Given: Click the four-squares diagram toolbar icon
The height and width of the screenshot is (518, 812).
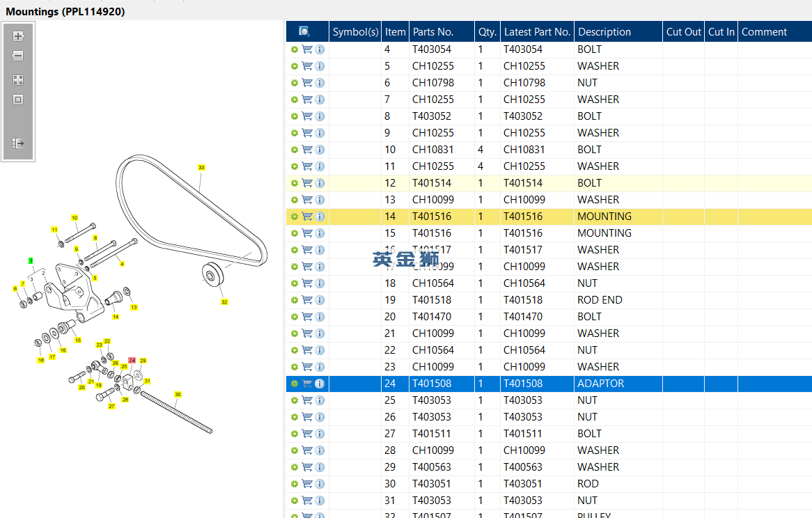Looking at the screenshot, I should (18, 79).
